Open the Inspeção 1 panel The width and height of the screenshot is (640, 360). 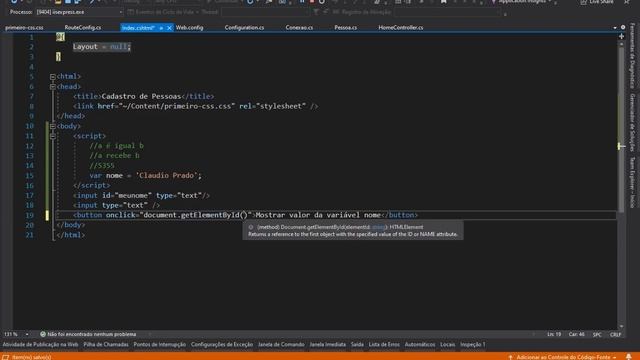pos(473,344)
